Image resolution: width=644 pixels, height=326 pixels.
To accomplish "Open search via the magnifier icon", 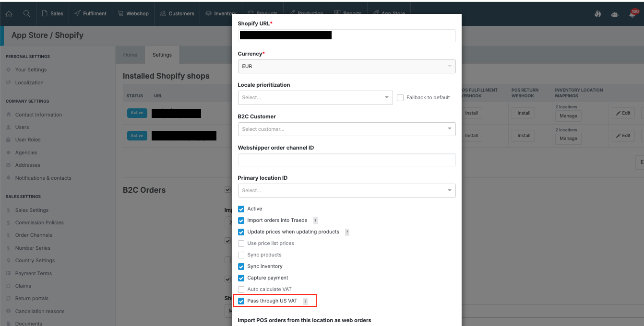I will [x=26, y=13].
